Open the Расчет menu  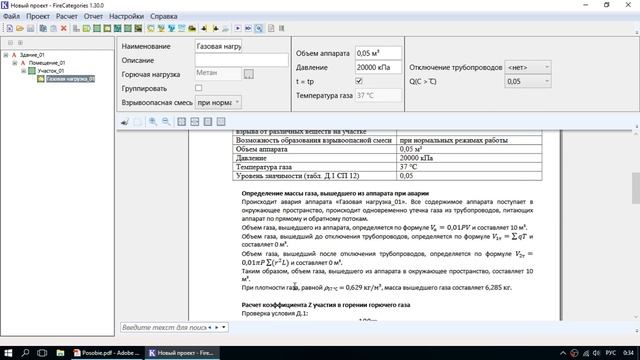[x=67, y=16]
